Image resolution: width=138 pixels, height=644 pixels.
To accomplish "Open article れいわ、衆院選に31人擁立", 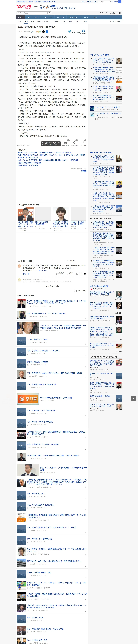I will [37, 339].
